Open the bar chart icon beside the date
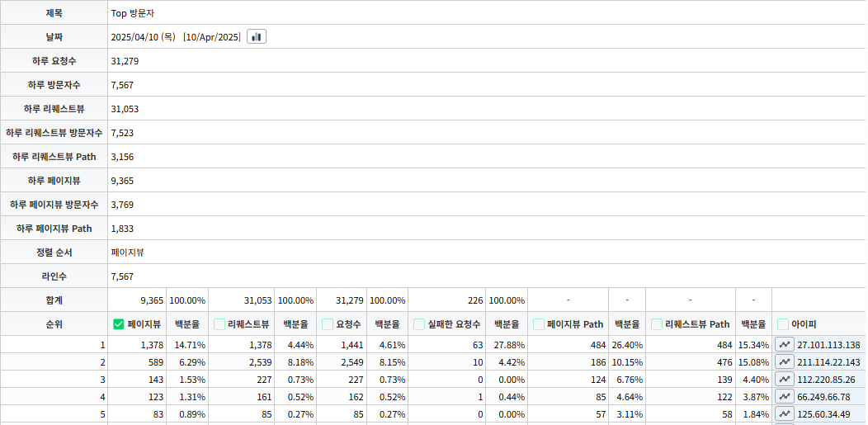Screen dimensions: 868x425 click(257, 37)
